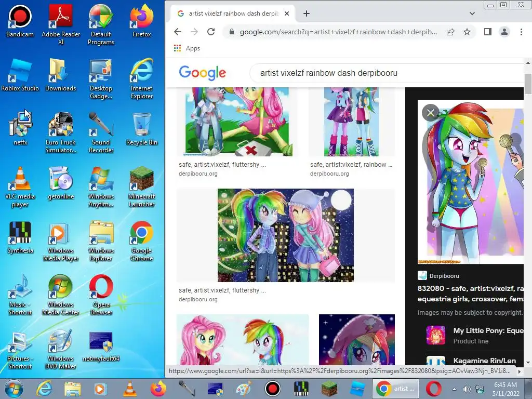
Task: Open Windows Media Center shortcut
Action: coord(61,295)
